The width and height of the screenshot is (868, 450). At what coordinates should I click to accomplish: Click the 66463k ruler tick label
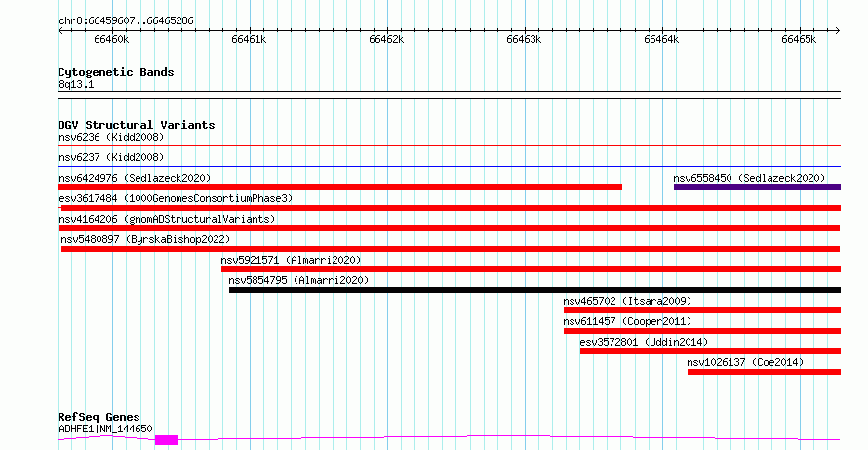click(x=524, y=39)
